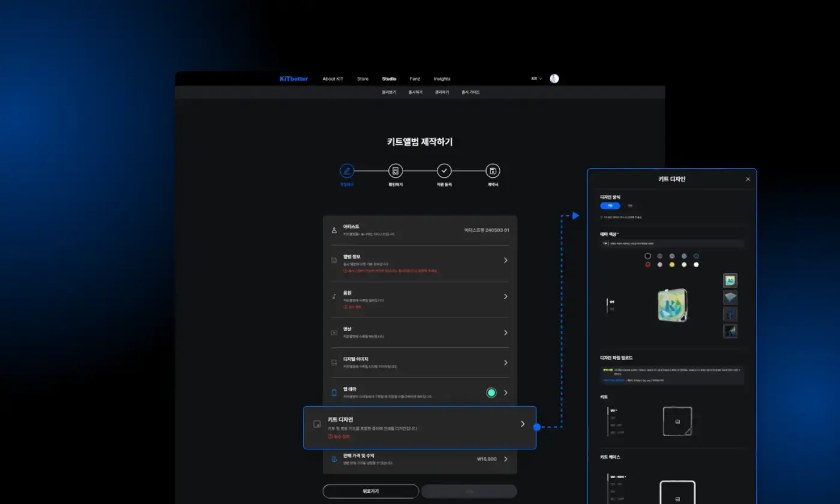Image resolution: width=840 pixels, height=504 pixels.
Task: Choose the unselected option next to 기본
Action: click(630, 206)
